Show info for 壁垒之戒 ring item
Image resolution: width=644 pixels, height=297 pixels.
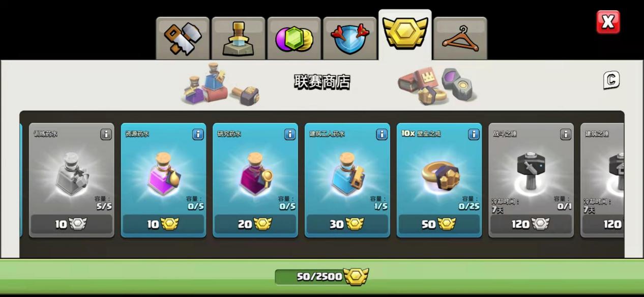click(x=474, y=134)
